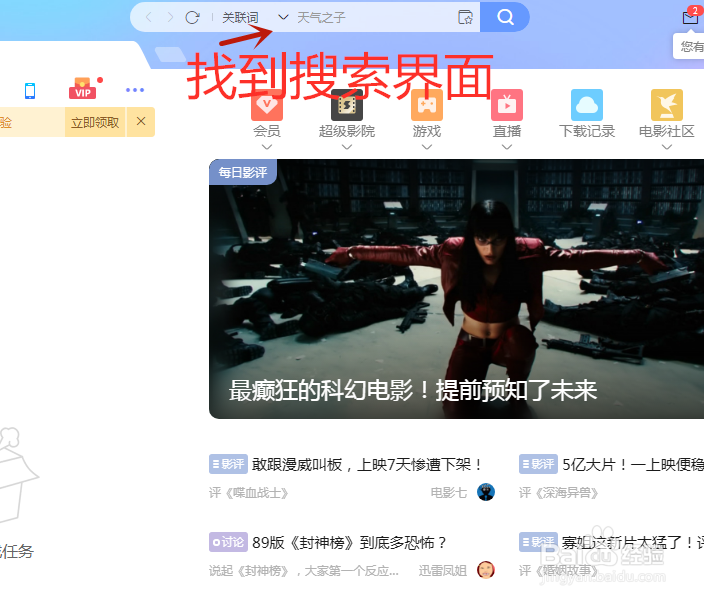The image size is (704, 601).
Task: Expand the chevron under 直播
Action: click(507, 147)
